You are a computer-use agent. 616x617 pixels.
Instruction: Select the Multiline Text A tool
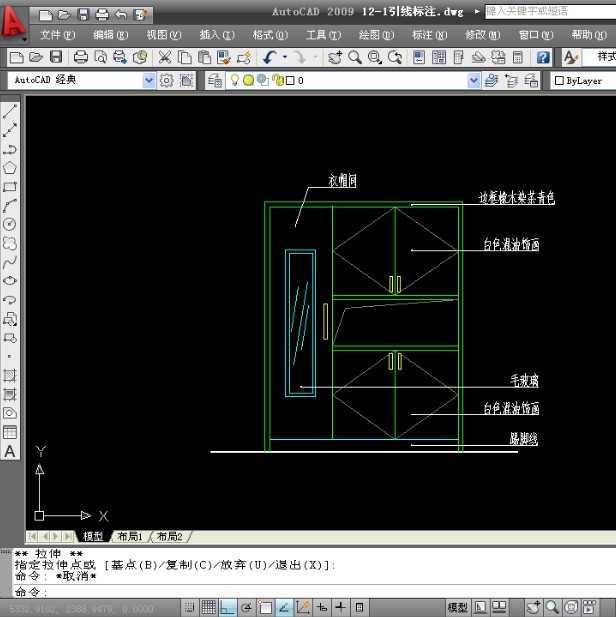(10, 451)
